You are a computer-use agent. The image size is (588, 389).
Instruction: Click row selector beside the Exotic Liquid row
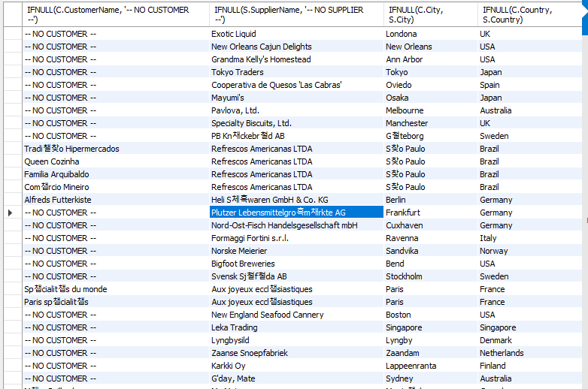tap(13, 34)
